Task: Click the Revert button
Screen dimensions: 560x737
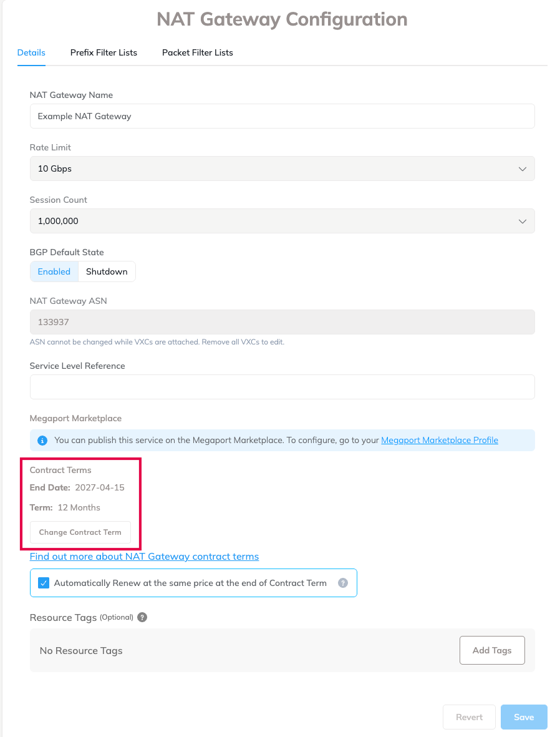Action: (x=469, y=717)
